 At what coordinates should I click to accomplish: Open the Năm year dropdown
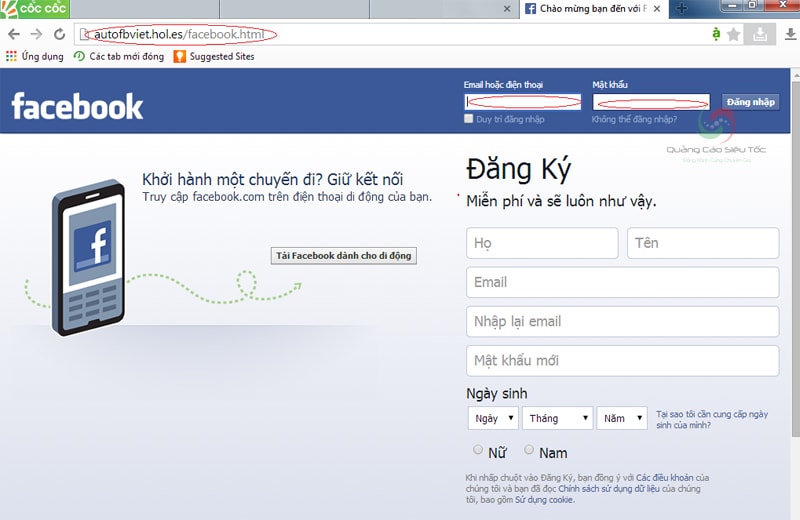[622, 418]
